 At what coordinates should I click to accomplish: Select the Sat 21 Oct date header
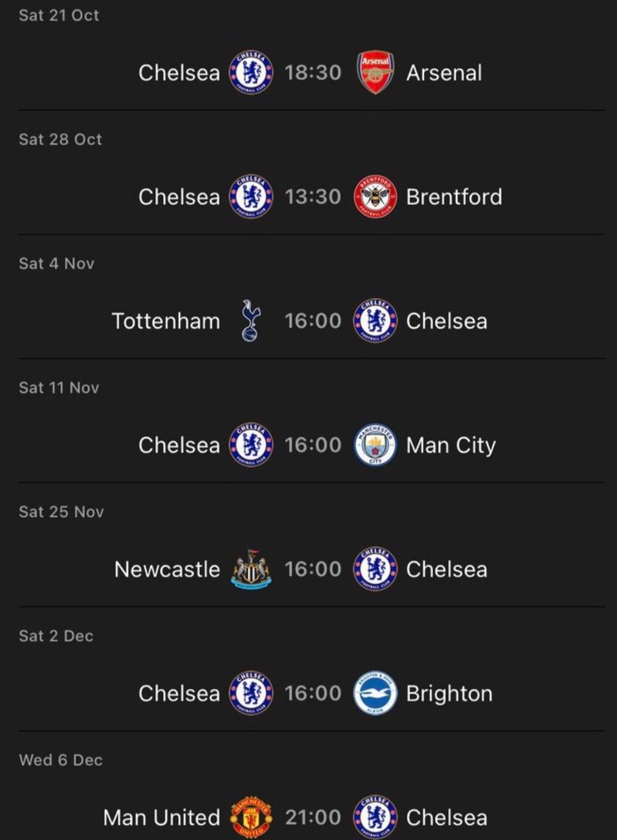pos(60,16)
